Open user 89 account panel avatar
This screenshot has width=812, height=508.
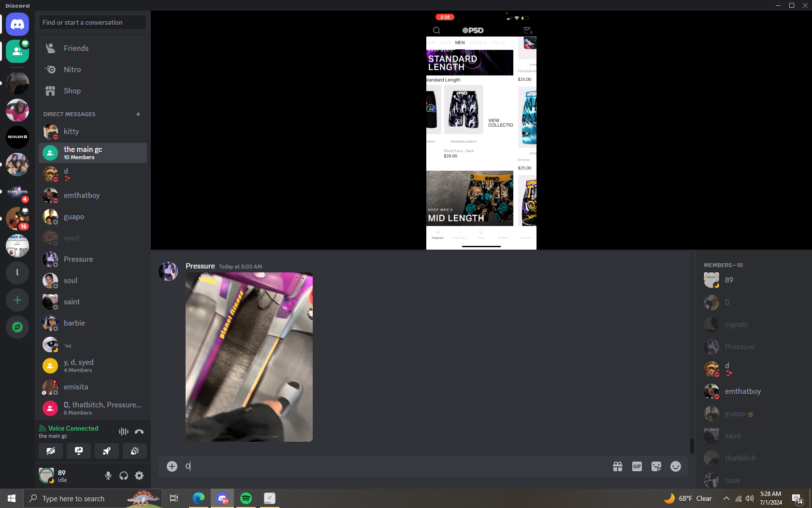point(46,476)
